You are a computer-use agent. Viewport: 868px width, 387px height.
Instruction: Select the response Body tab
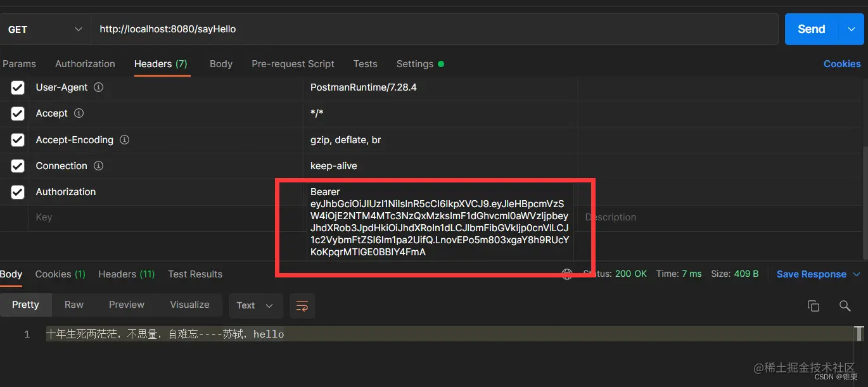pyautogui.click(x=11, y=274)
